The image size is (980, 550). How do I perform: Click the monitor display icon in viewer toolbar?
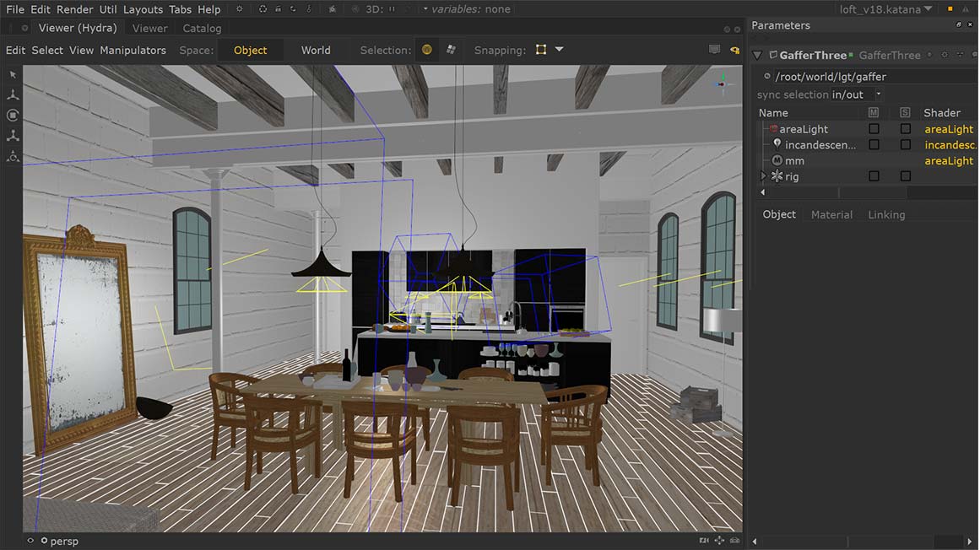(x=715, y=50)
